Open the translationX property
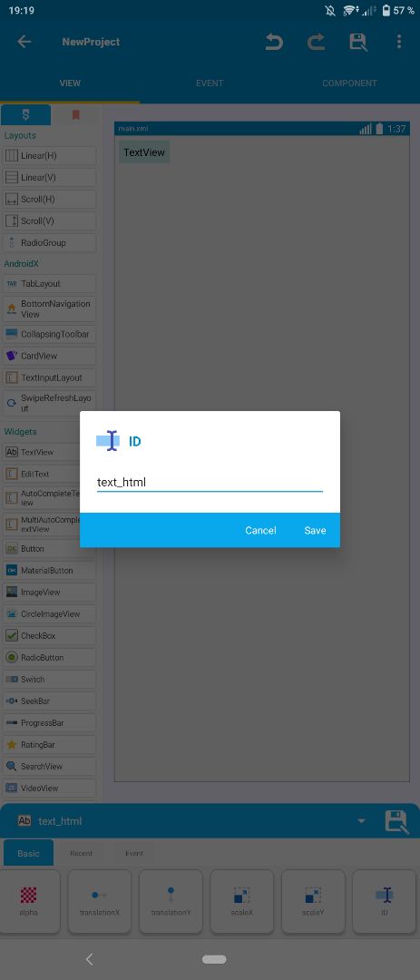Screen dimensions: 420x980 (100, 901)
